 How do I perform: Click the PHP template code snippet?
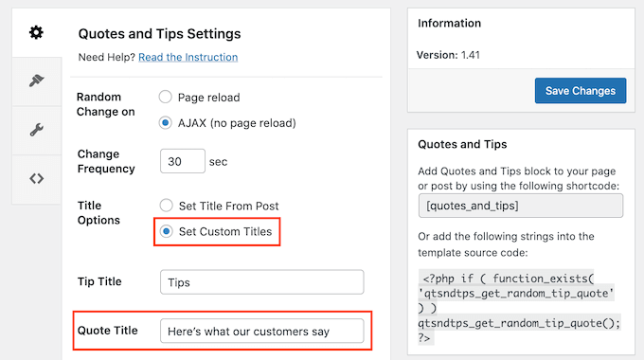[520, 308]
